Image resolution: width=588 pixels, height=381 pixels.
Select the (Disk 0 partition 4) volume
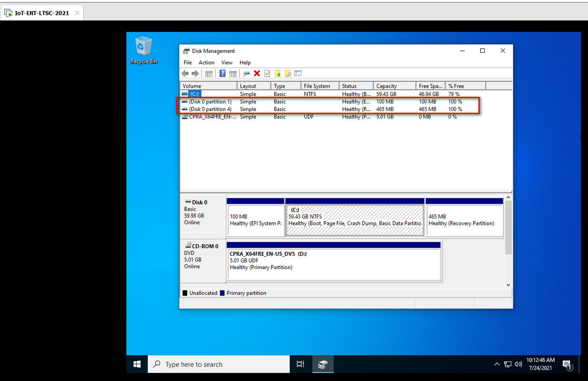pos(210,109)
